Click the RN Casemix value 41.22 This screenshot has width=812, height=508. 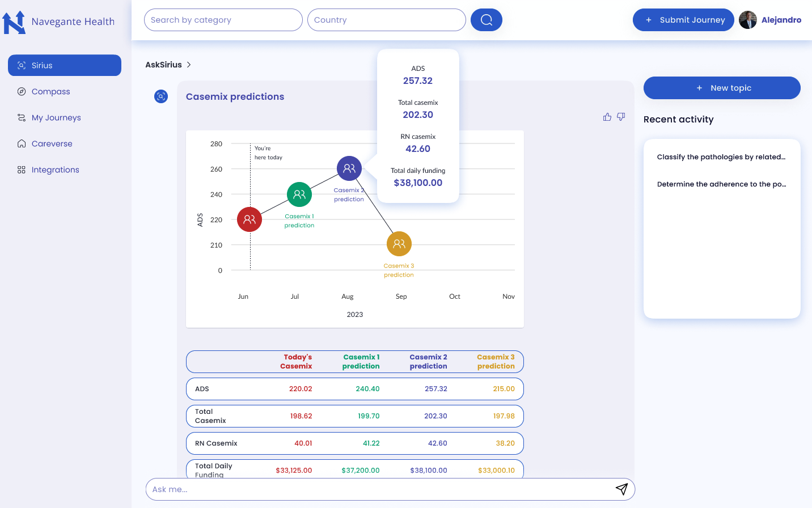point(371,443)
